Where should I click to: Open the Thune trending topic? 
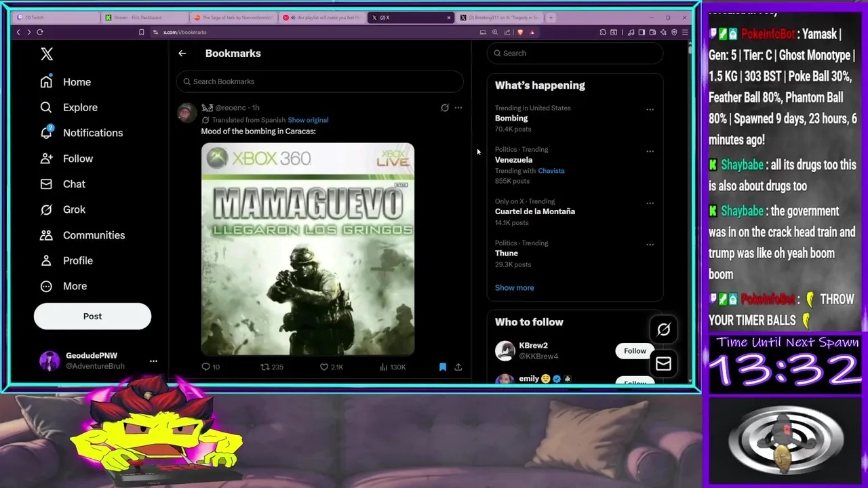click(507, 253)
